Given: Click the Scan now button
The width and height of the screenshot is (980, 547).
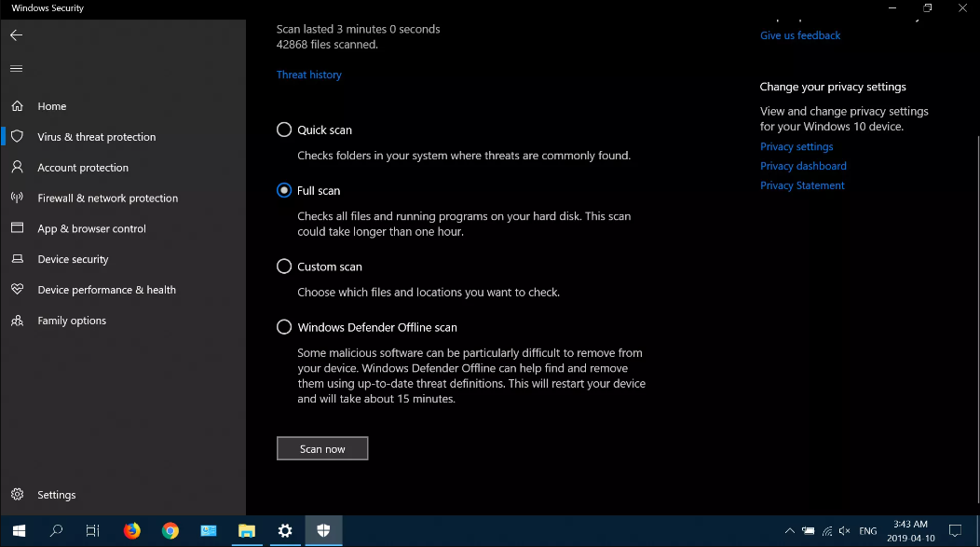Looking at the screenshot, I should (322, 448).
